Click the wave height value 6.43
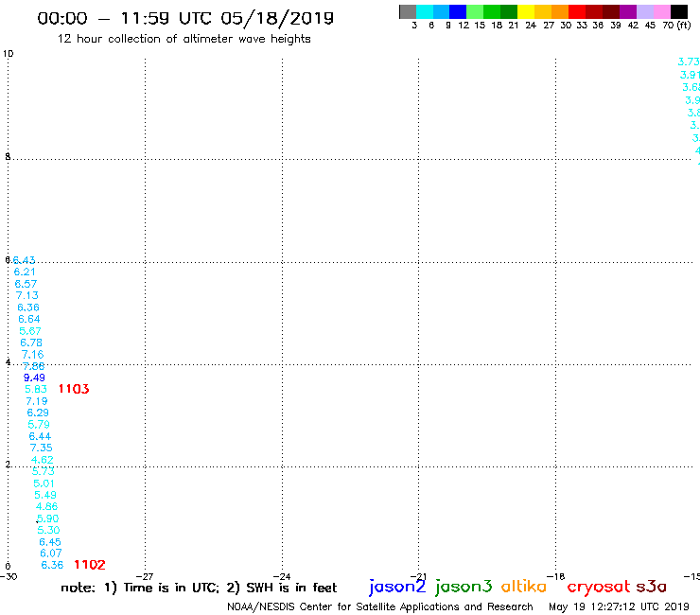 [24, 260]
